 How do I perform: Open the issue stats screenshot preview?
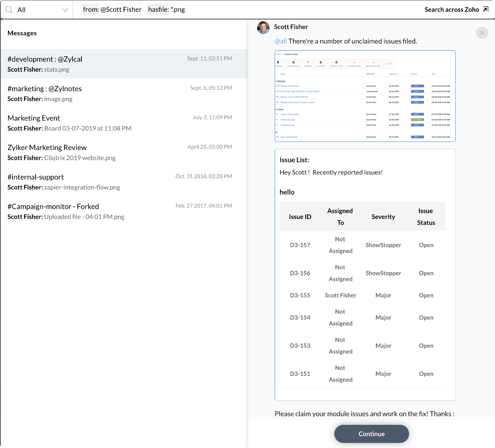(365, 96)
